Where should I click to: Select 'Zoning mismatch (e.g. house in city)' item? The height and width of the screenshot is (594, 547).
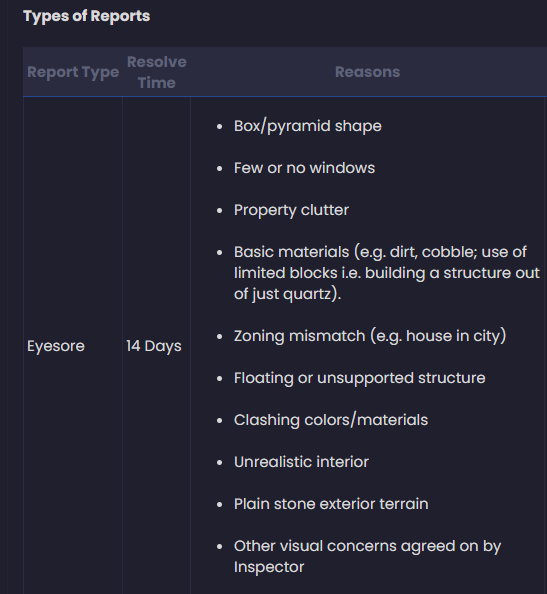click(x=370, y=336)
